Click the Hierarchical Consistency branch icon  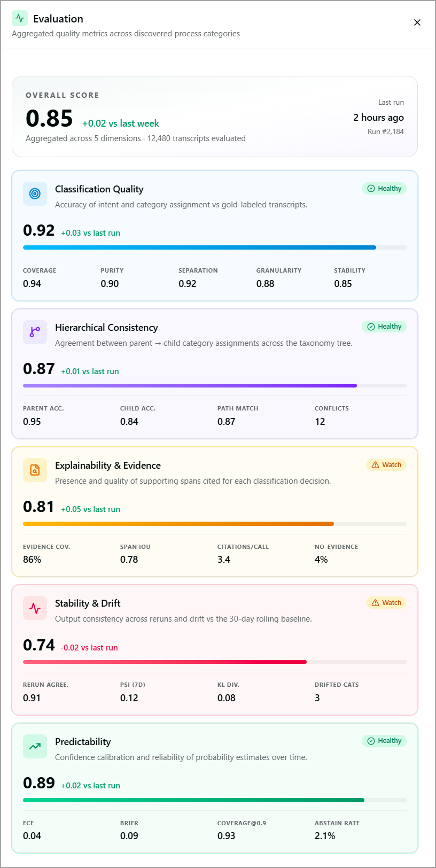pyautogui.click(x=35, y=332)
